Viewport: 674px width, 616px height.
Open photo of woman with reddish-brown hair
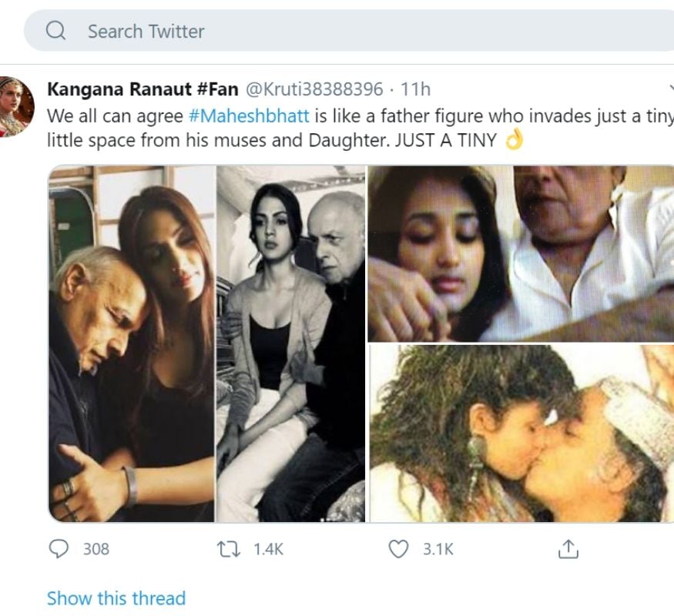point(132,343)
